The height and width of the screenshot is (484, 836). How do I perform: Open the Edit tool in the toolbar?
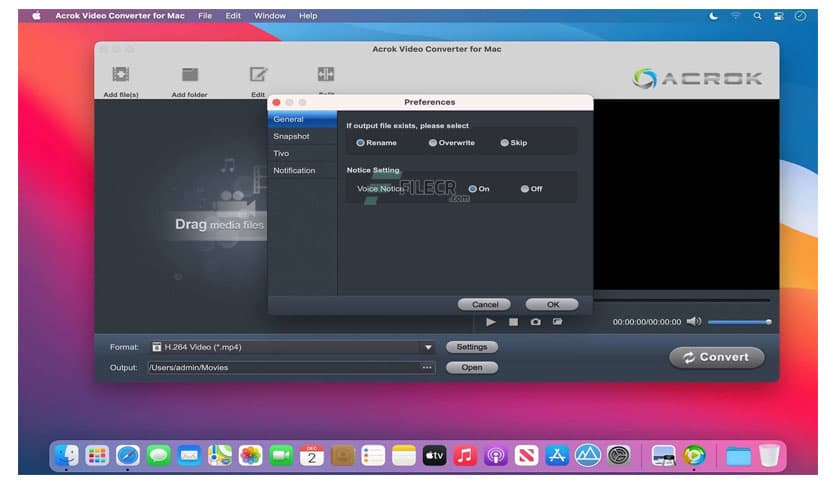(x=258, y=74)
